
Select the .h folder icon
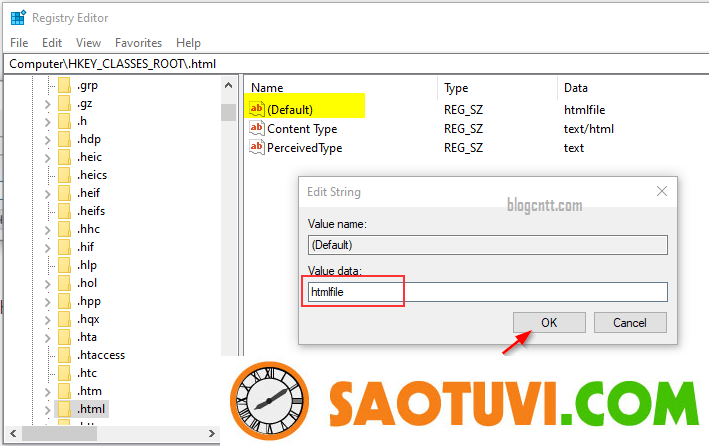point(64,121)
